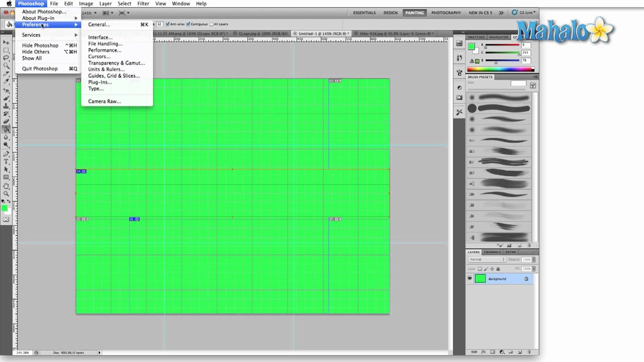This screenshot has height=362, width=644.
Task: Open the Mini Bridge panel icon
Action: point(459,44)
